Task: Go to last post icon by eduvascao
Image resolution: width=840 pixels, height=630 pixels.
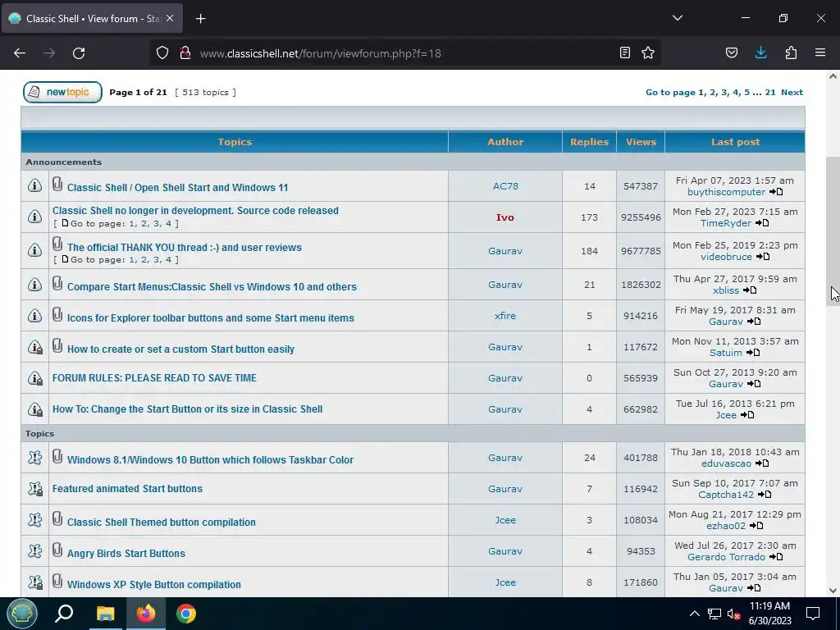Action: click(762, 463)
